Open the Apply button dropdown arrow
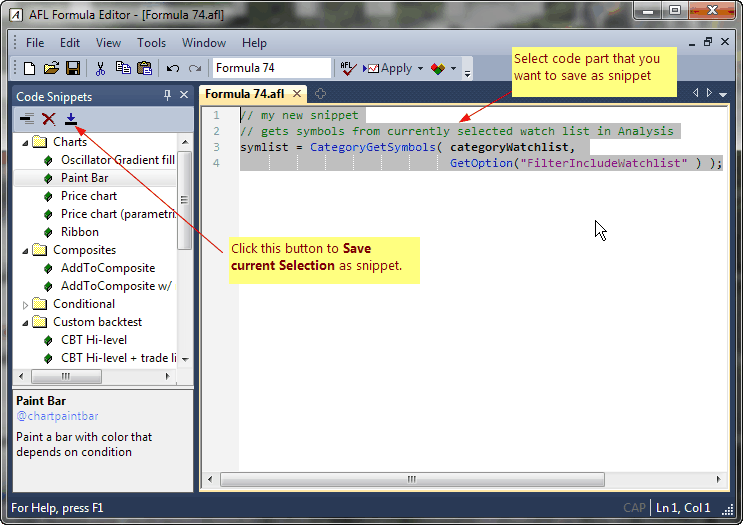Screen dimensions: 743x525 420,68
